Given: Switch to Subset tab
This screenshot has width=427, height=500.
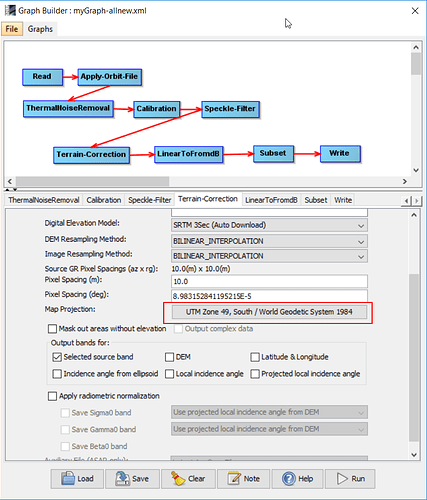Looking at the screenshot, I should click(x=316, y=200).
